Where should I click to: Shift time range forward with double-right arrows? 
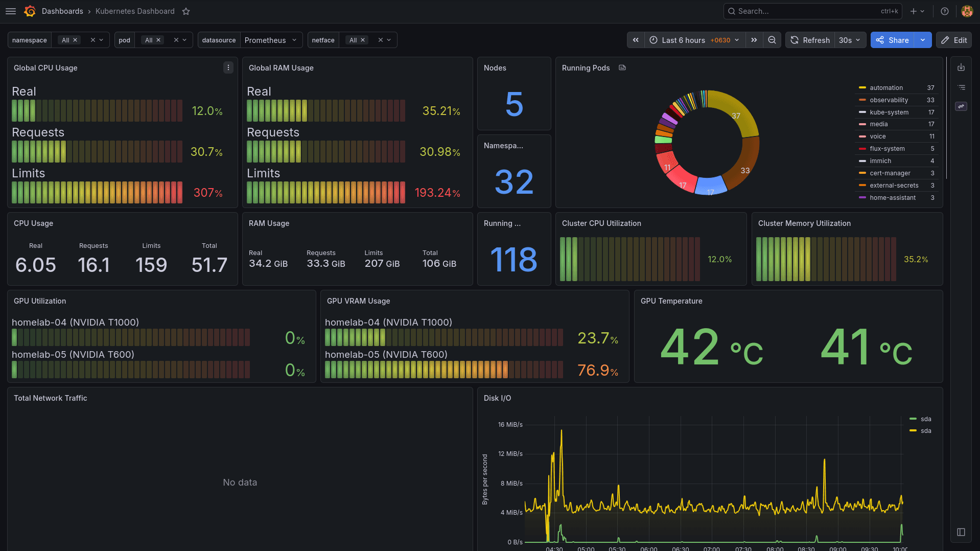pos(754,40)
